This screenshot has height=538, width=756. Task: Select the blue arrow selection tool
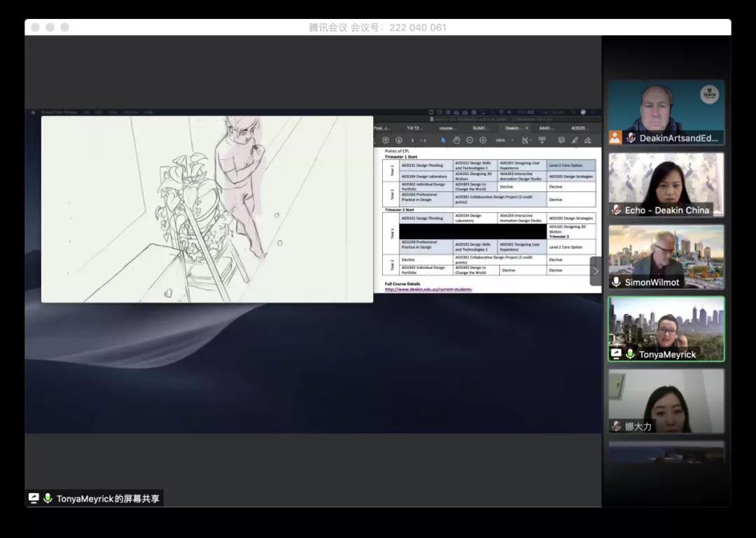click(x=442, y=140)
